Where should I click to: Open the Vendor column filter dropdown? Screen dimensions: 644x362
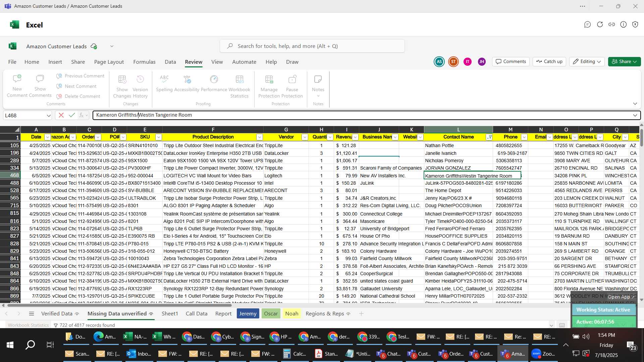point(305,137)
